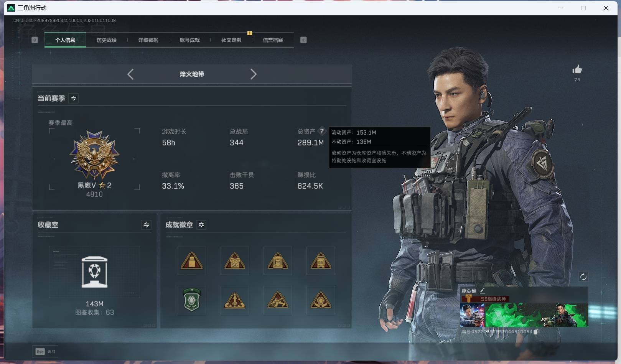Click the 三角洲行动 app icon in title bar
Viewport: 621px width, 364px height.
[11, 8]
